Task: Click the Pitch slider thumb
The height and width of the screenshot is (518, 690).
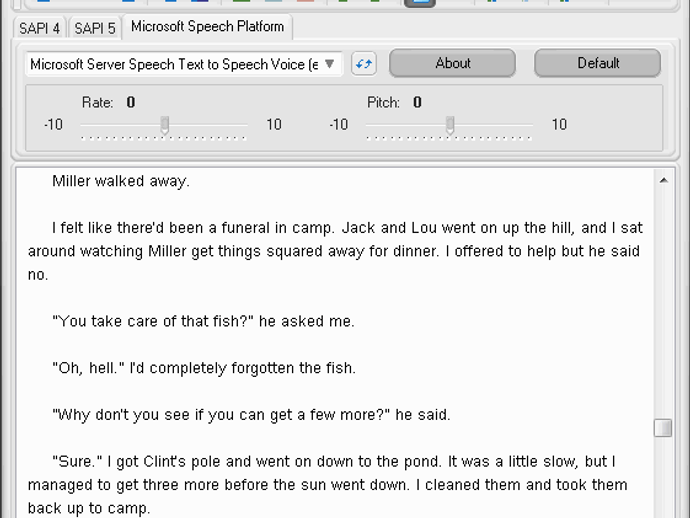Action: pos(450,125)
